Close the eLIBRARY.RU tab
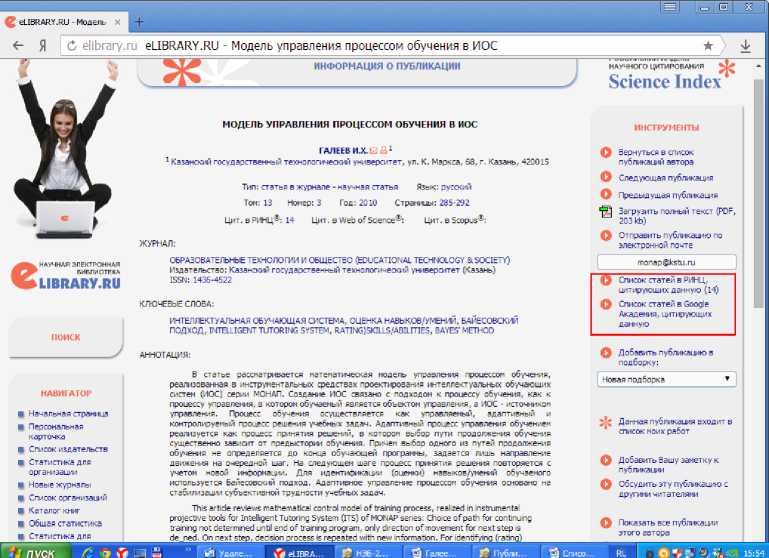This screenshot has width=769, height=558. [x=117, y=22]
